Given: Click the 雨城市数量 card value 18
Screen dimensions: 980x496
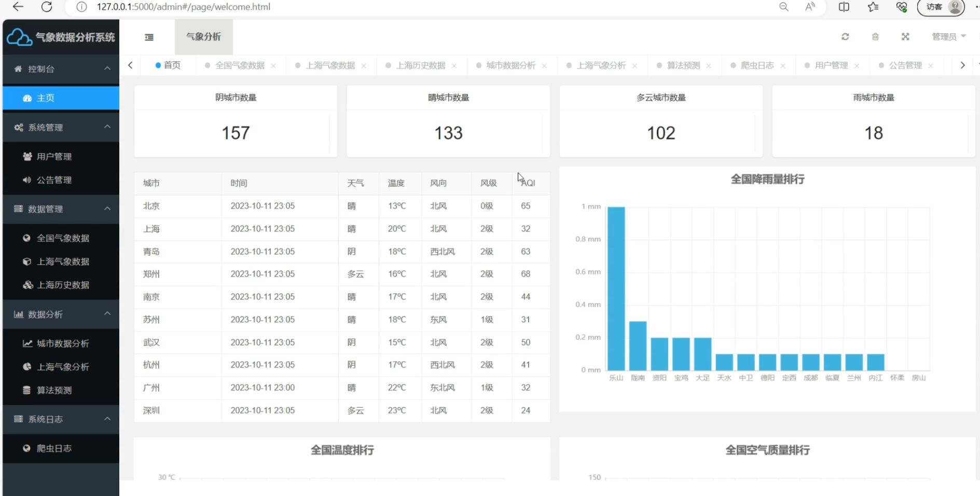Looking at the screenshot, I should (x=874, y=133).
